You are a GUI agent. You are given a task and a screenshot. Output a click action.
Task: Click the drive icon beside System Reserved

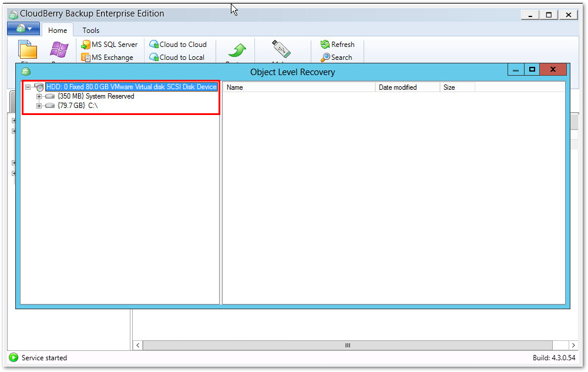coord(50,97)
